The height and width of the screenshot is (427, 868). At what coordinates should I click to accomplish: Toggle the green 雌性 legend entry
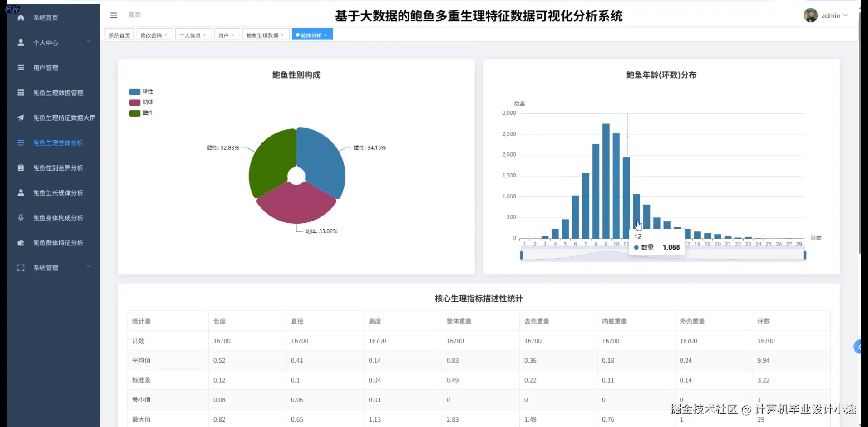[x=141, y=113]
